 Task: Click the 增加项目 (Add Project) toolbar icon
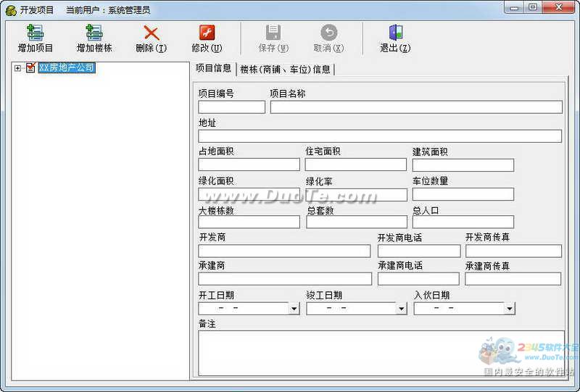(x=35, y=33)
